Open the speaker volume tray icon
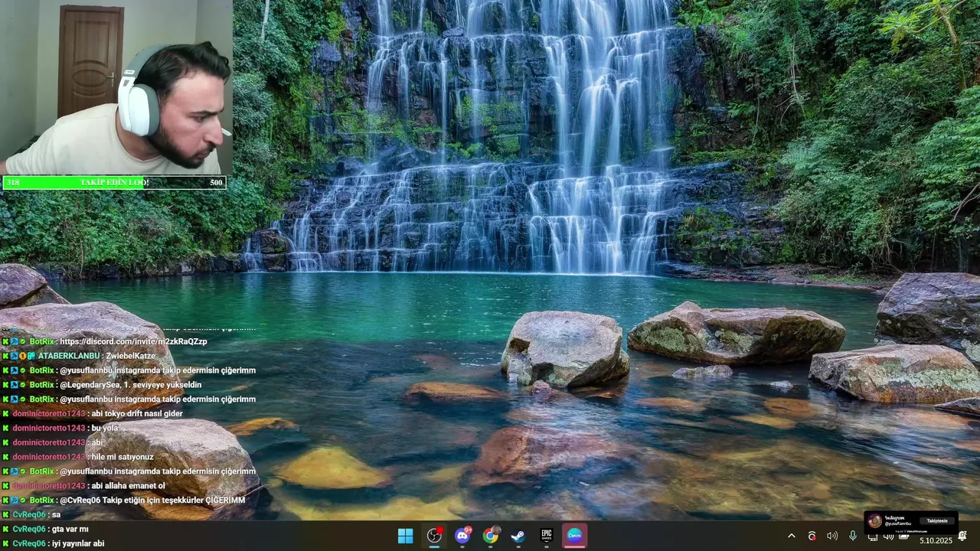The image size is (980, 551). tap(832, 536)
